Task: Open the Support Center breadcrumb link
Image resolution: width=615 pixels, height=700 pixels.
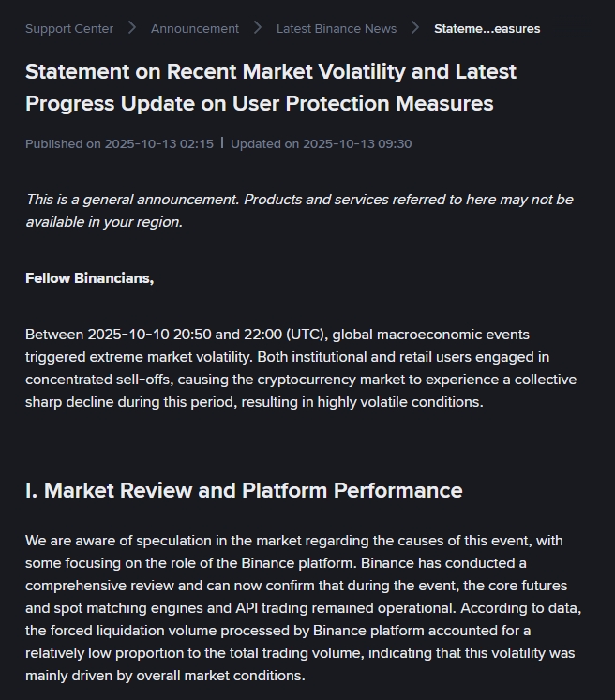Action: click(x=69, y=28)
